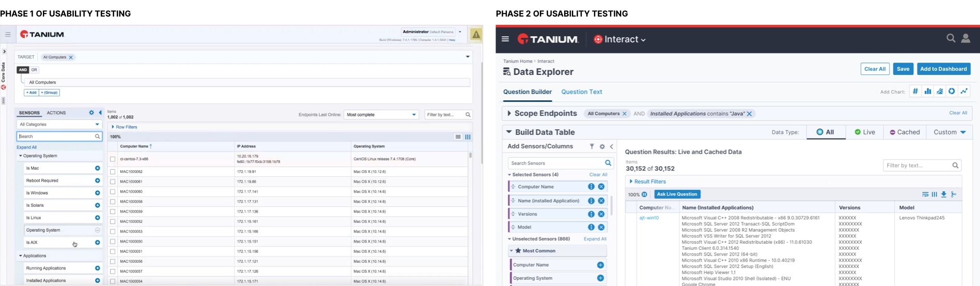Click Add to Dashboard
Viewport: 980px width, 286px height.
click(943, 69)
